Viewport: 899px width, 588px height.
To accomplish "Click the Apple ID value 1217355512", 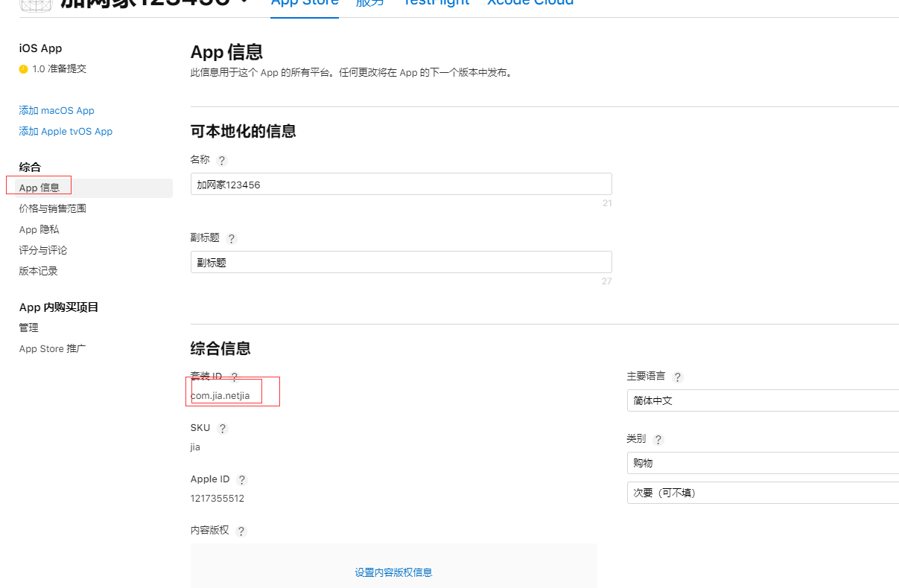I will 217,499.
